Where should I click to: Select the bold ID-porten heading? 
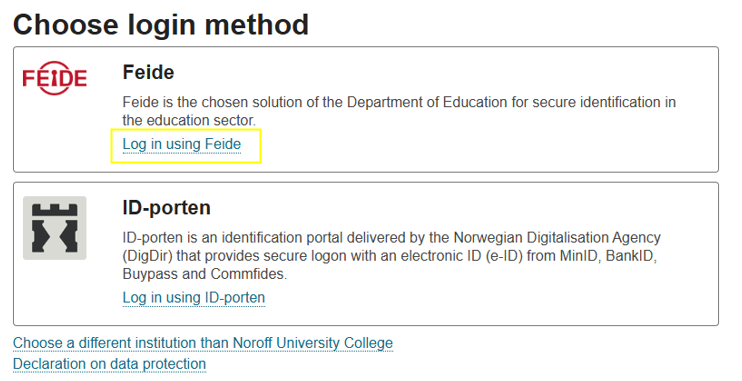[167, 208]
